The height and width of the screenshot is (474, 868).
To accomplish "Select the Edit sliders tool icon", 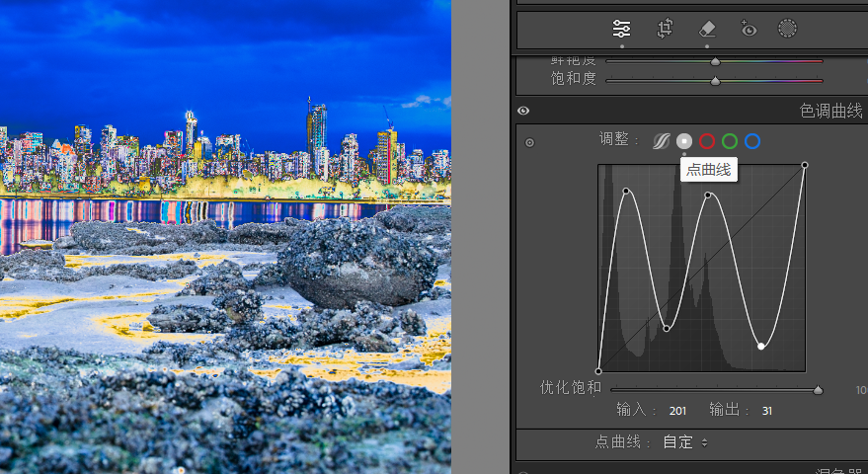I will pyautogui.click(x=622, y=29).
